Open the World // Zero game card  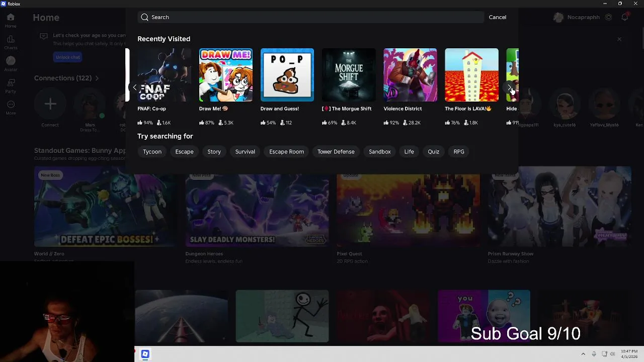pyautogui.click(x=106, y=207)
